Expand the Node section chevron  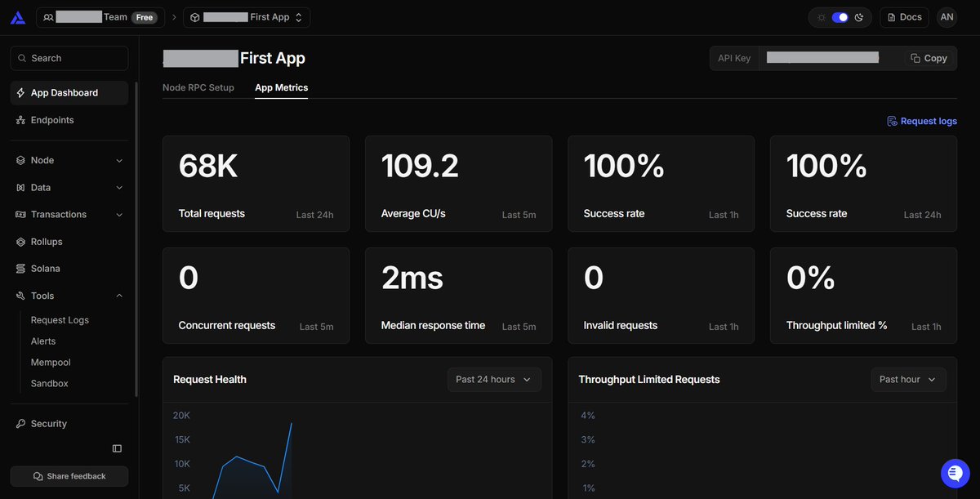pos(119,161)
